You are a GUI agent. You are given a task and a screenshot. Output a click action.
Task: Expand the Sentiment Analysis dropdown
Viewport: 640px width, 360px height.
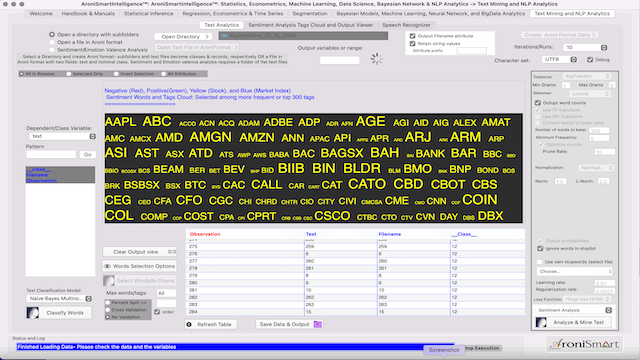573,310
